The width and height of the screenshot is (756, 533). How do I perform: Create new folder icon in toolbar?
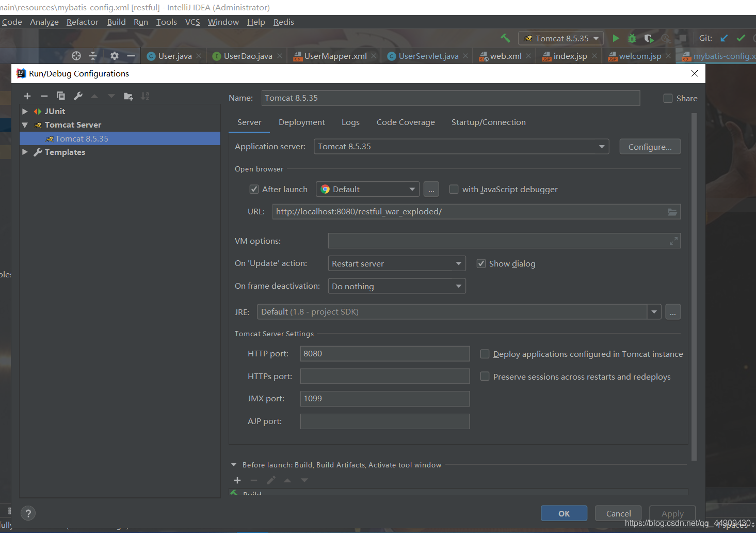point(128,96)
